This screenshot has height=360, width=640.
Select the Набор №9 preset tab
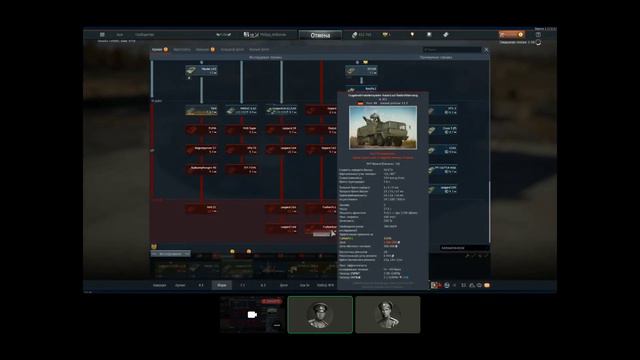(x=325, y=285)
